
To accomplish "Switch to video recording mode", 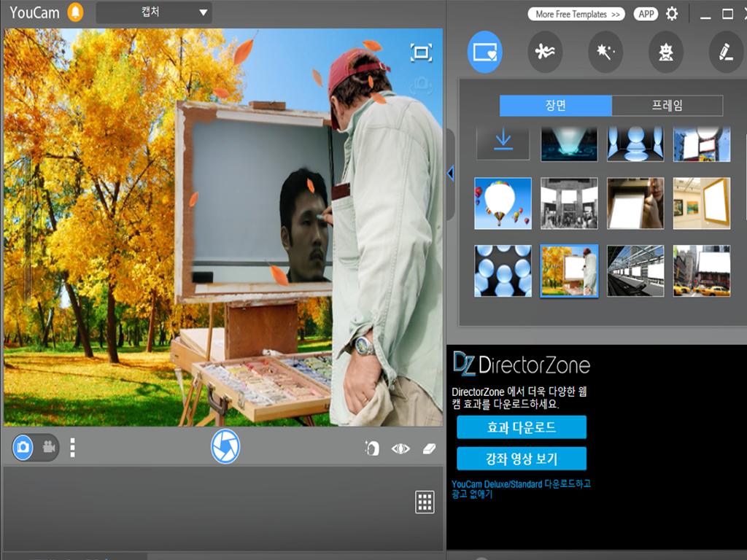I will (x=49, y=447).
